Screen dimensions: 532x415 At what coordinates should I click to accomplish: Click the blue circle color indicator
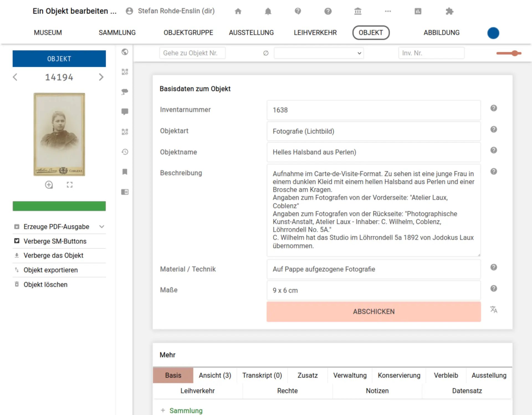tap(493, 33)
